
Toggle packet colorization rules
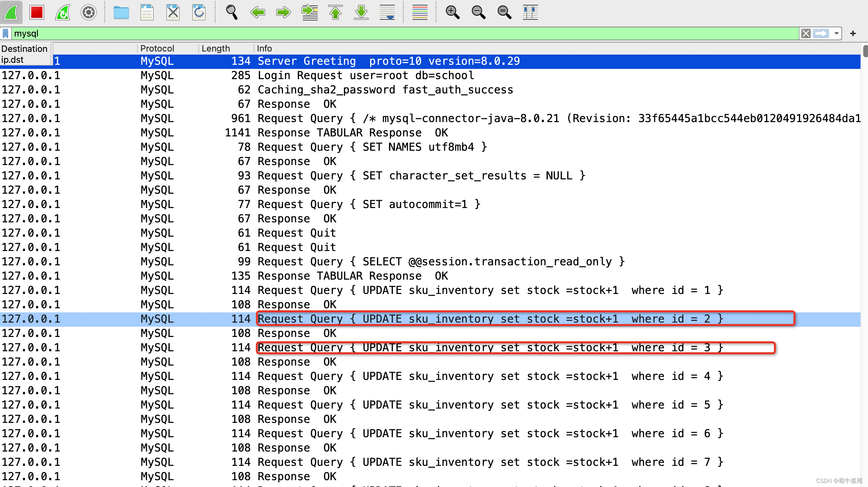(420, 12)
